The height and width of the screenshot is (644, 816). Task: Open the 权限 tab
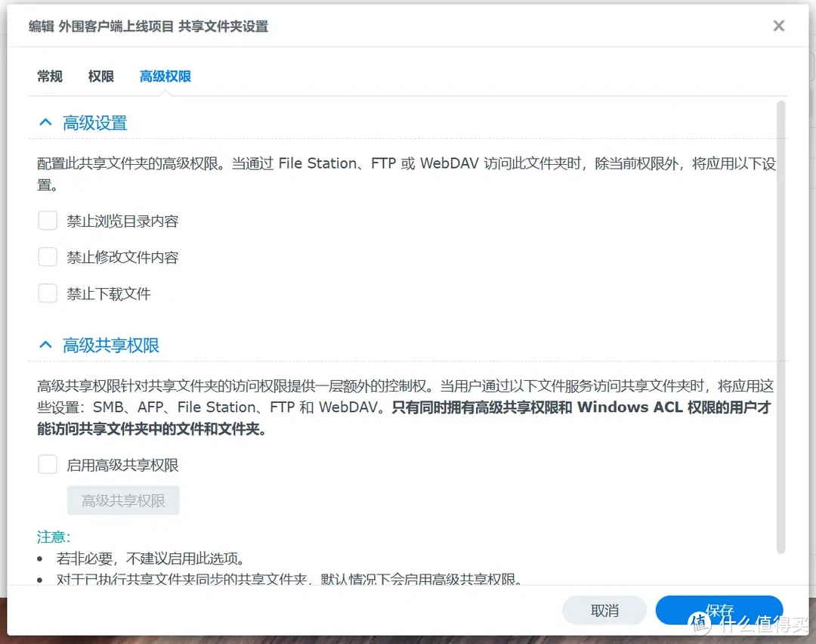pyautogui.click(x=100, y=76)
